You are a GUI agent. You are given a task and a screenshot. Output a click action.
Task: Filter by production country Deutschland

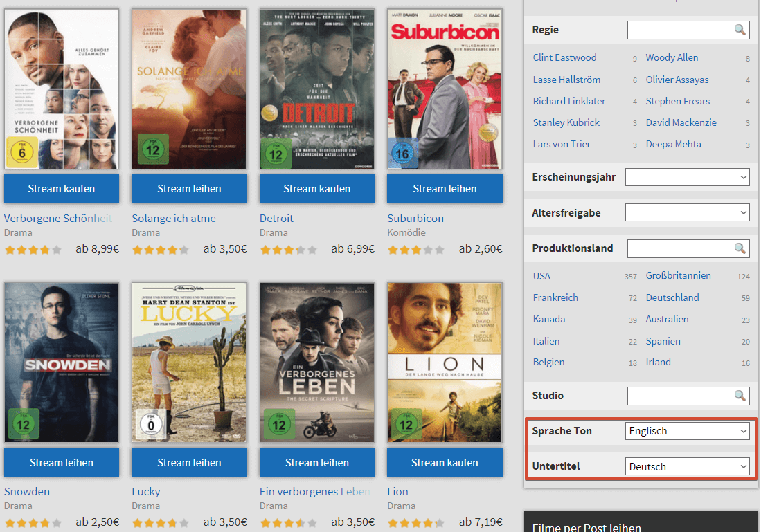coord(672,297)
